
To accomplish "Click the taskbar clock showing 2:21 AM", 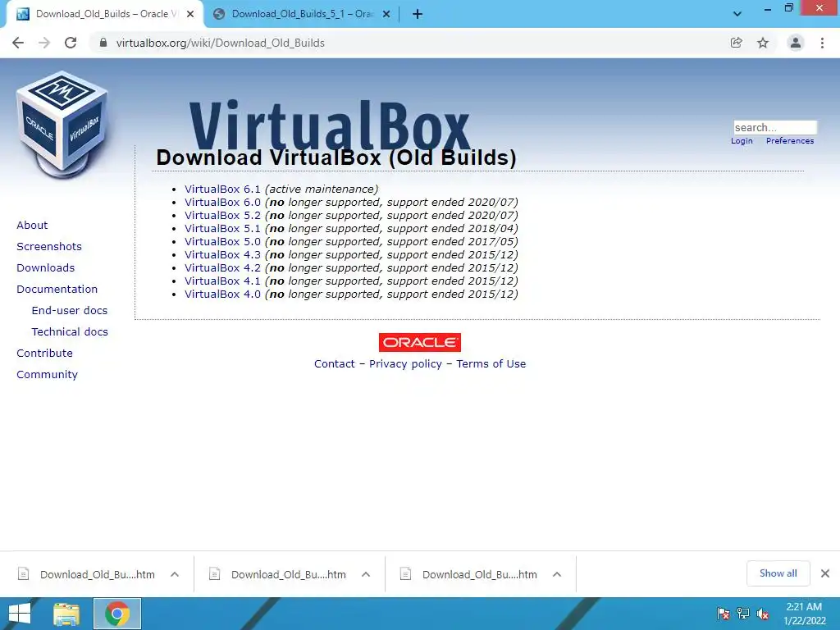I will (x=804, y=614).
